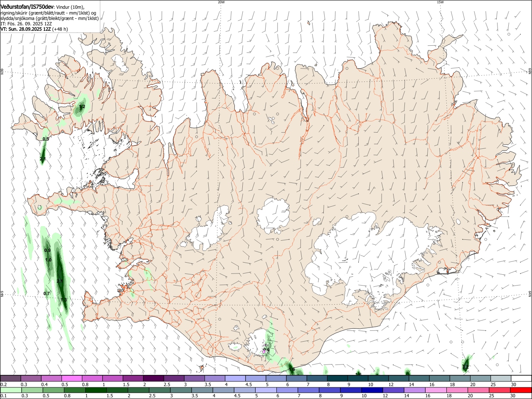This screenshot has width=532, height=399.
Task: Pick the palest green swatch starting at 0.1
Action: (x=11, y=390)
